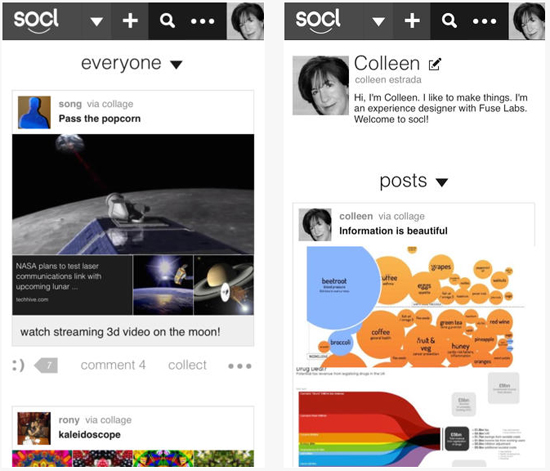550x471 pixels.
Task: Click the plus icon in left header
Action: [130, 21]
